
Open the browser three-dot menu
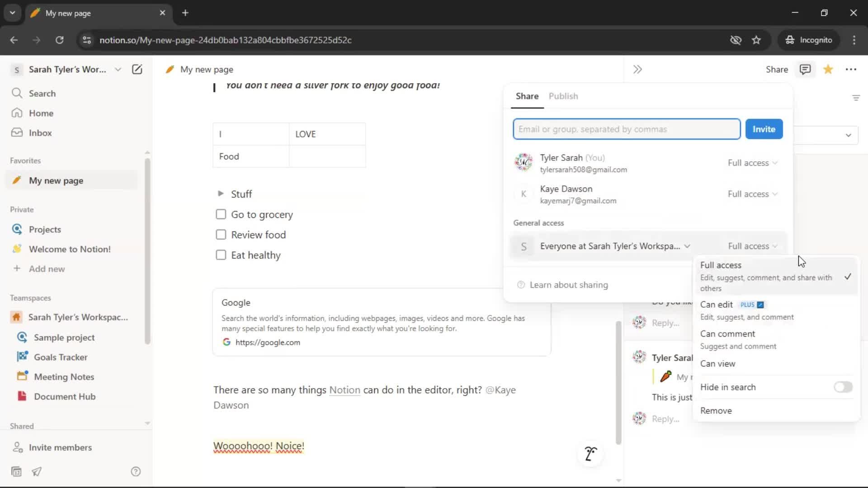[x=854, y=40]
